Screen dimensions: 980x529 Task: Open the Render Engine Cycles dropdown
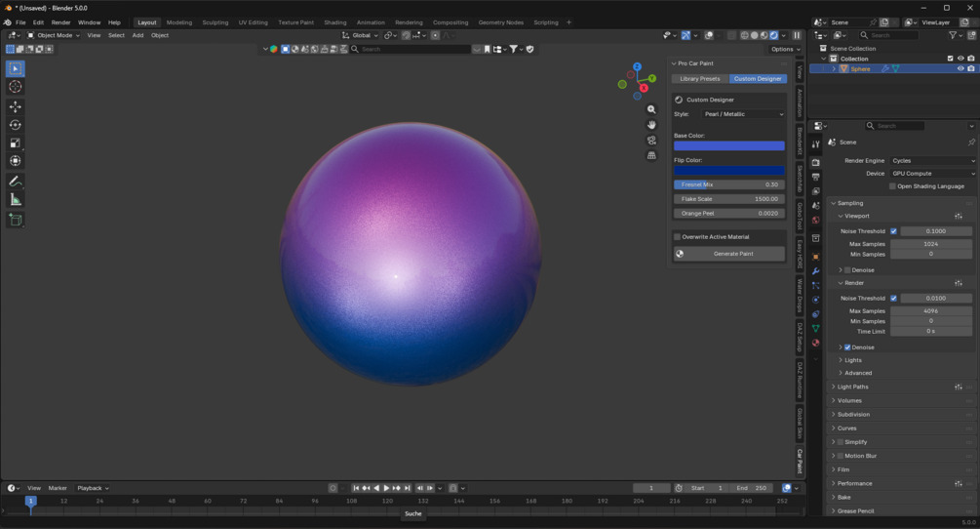pyautogui.click(x=933, y=161)
